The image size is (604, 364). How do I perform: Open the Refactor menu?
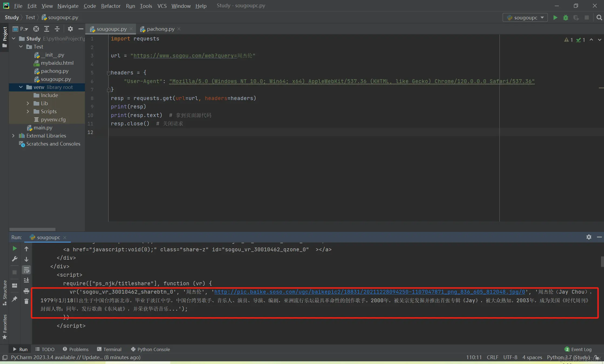pos(111,6)
